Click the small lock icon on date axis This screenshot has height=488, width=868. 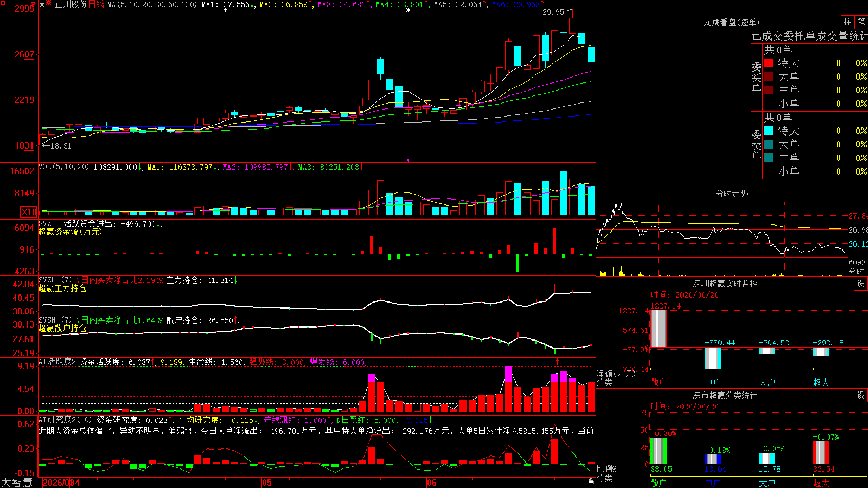point(591,481)
